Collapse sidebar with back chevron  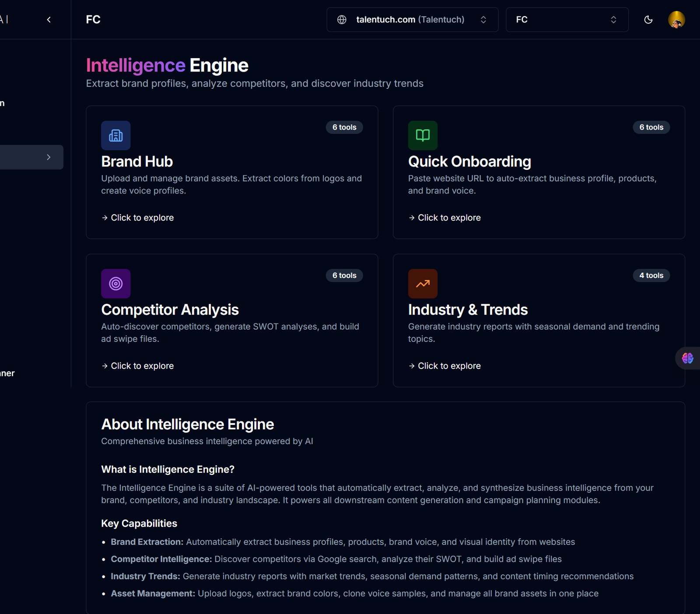pyautogui.click(x=49, y=20)
